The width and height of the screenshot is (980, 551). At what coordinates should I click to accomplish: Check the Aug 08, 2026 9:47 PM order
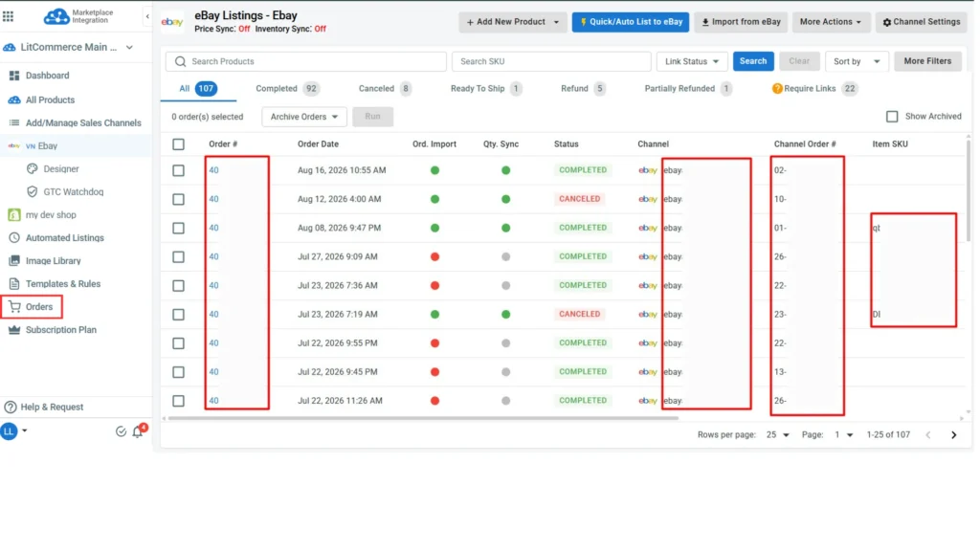tap(179, 228)
